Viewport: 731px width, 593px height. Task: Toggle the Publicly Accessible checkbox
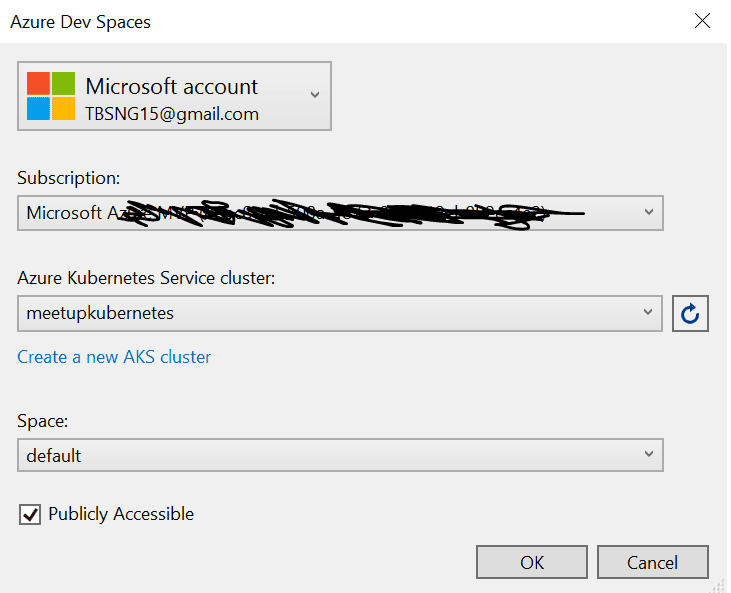[x=29, y=514]
